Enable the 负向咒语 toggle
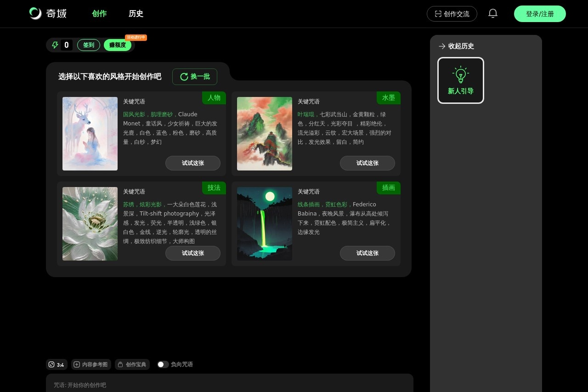Viewport: 588px width, 392px height. tap(163, 364)
